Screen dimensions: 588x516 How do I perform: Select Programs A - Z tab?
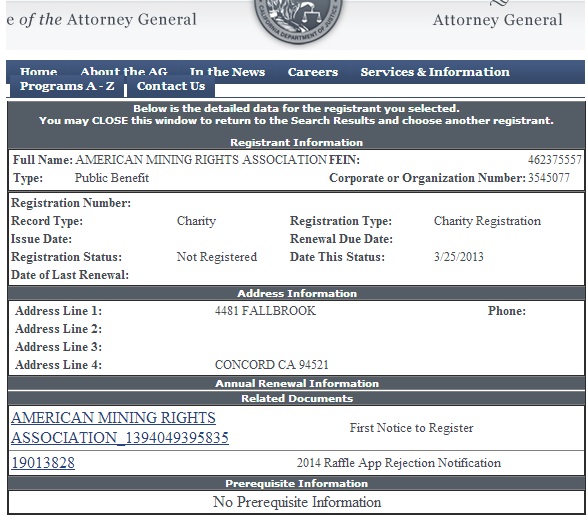pyautogui.click(x=67, y=86)
